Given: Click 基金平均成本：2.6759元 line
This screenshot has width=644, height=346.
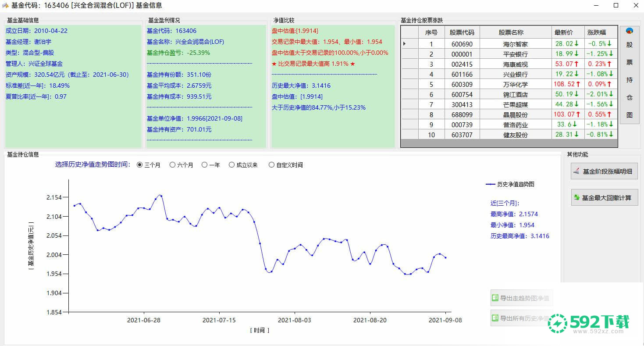Looking at the screenshot, I should (x=179, y=86).
